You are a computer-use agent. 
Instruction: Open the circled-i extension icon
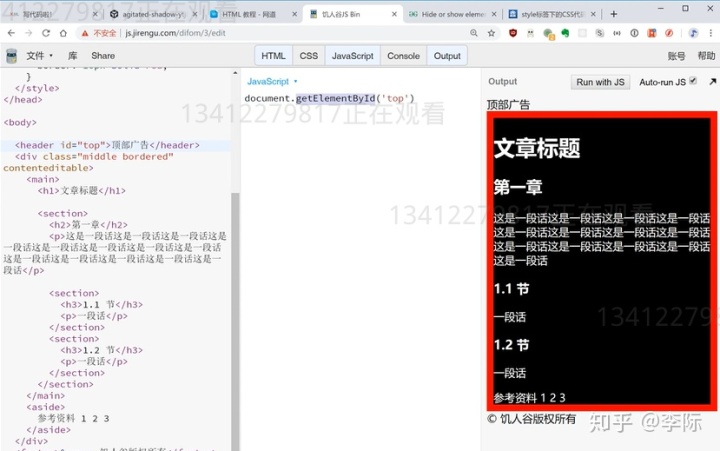(634, 33)
